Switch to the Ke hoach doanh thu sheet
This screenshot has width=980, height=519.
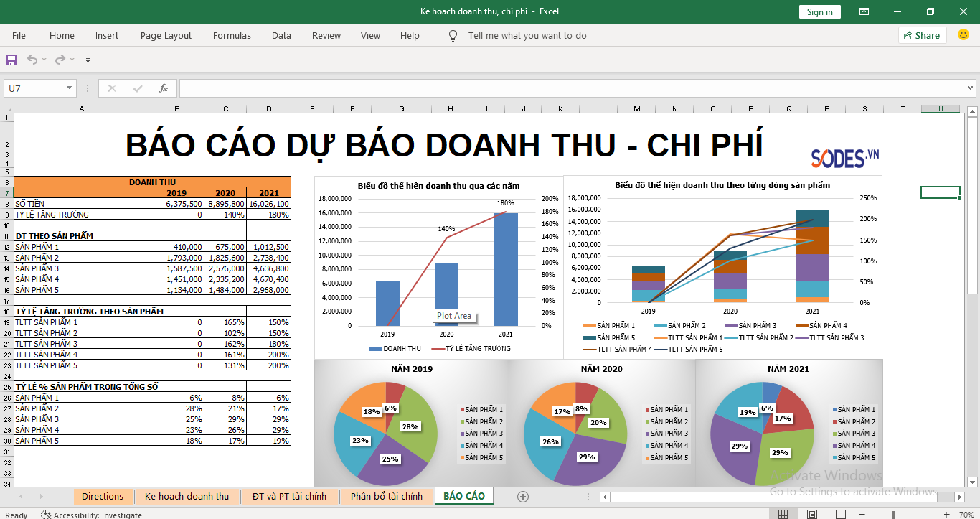tap(187, 496)
